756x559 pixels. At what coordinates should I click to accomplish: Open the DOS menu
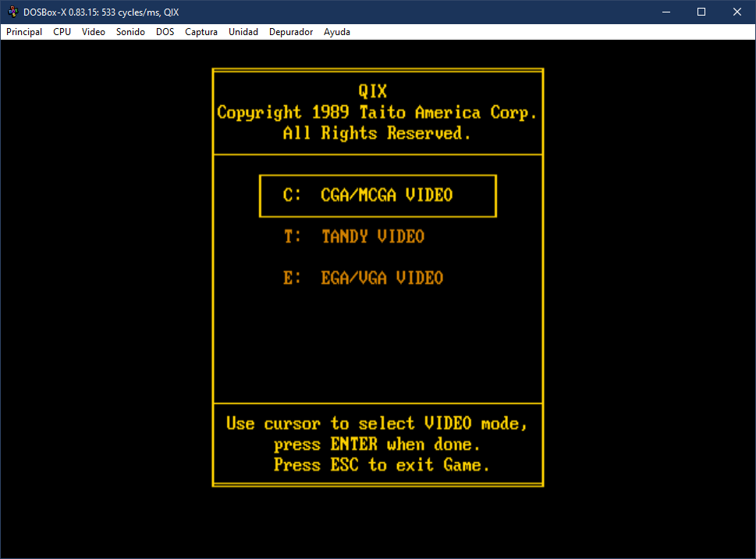point(165,32)
